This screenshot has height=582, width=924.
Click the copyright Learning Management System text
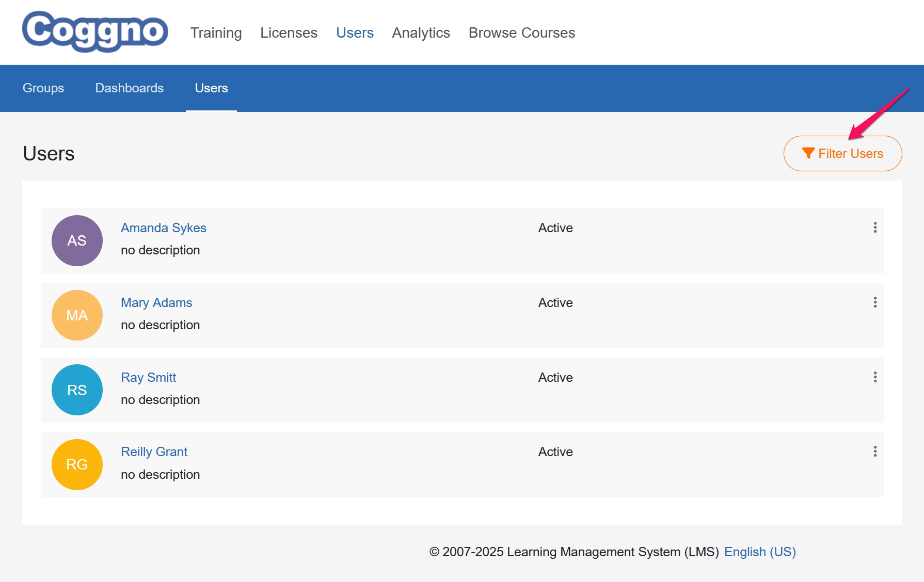pyautogui.click(x=574, y=552)
